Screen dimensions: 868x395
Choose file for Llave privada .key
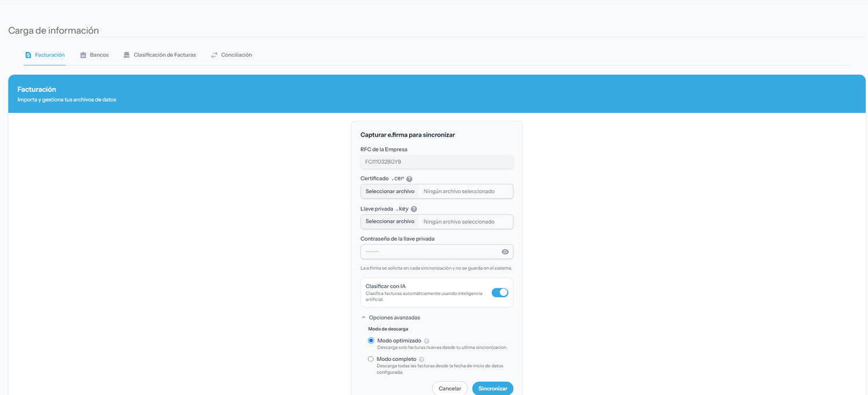pyautogui.click(x=390, y=222)
